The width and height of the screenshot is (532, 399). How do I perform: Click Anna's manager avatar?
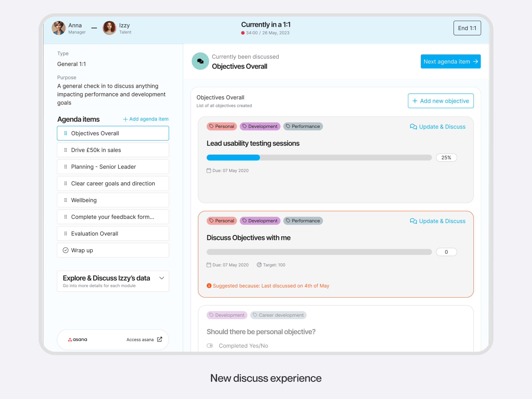pyautogui.click(x=59, y=28)
